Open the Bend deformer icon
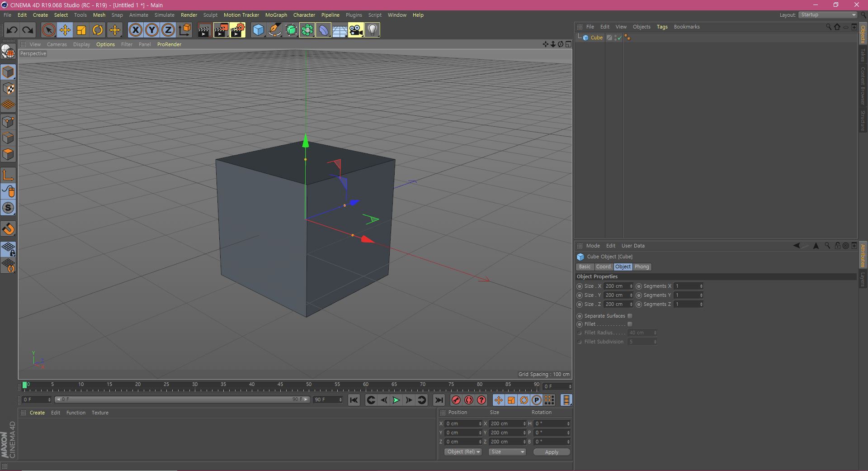 coord(323,30)
